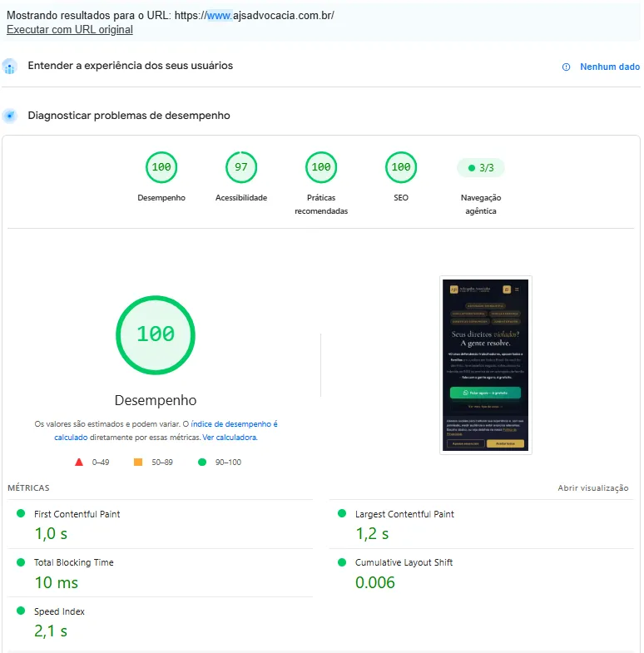Click the 'Total Blocking Time' metric label

(74, 562)
